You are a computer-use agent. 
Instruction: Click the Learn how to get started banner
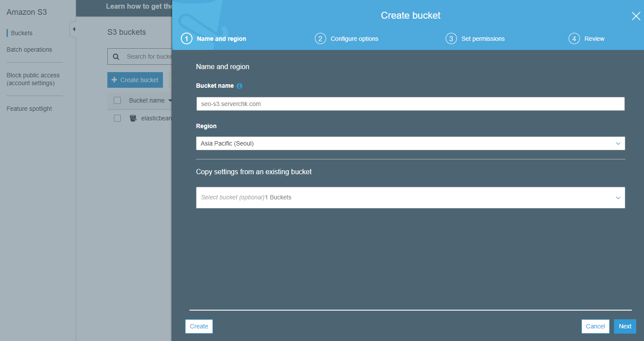(139, 7)
